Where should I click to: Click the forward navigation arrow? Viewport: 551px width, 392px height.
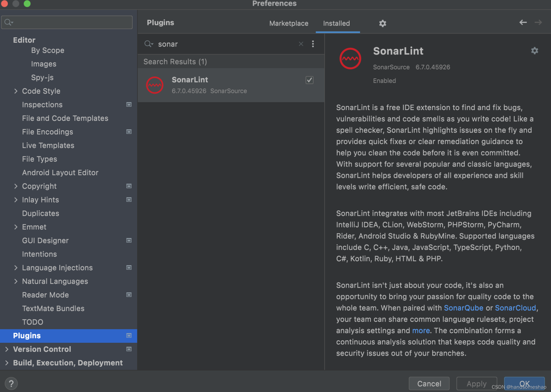pos(538,22)
